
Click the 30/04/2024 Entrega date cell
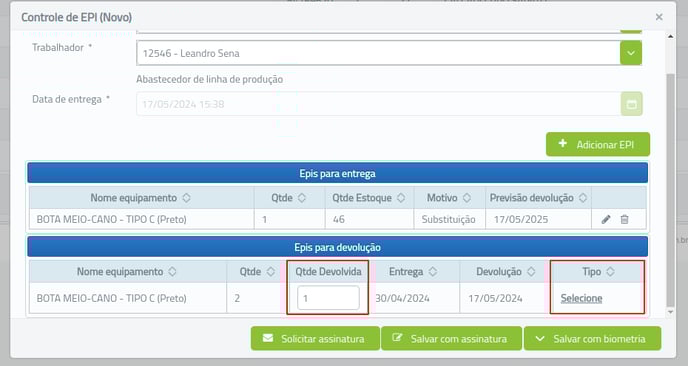(414, 298)
